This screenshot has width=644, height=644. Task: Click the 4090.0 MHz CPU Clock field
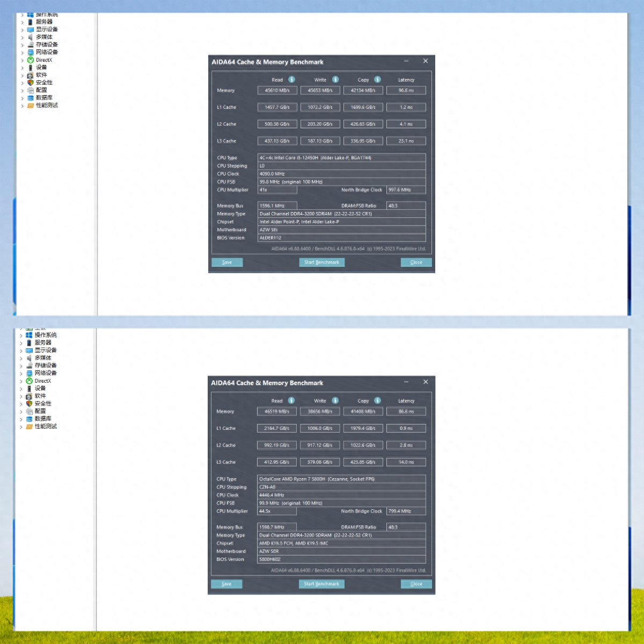point(342,174)
